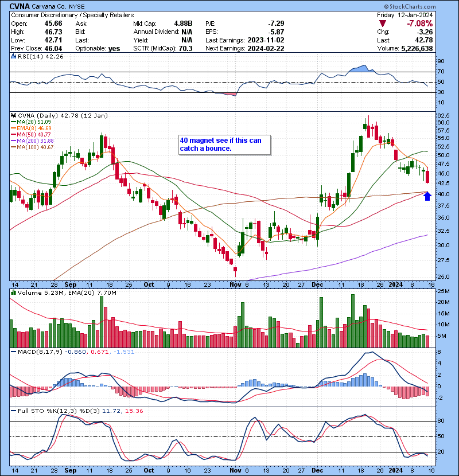459x476 pixels.
Task: Click the 2024 label on price chart axis
Action: pos(396,285)
